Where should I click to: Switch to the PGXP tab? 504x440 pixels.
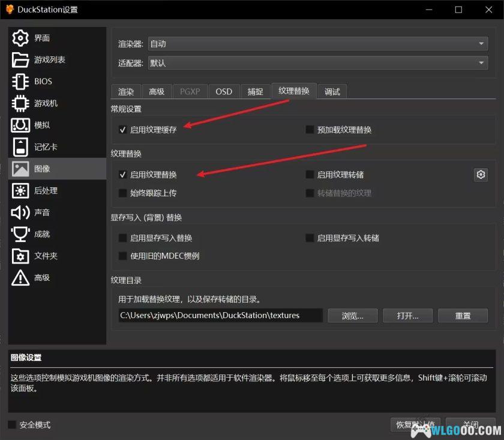190,91
